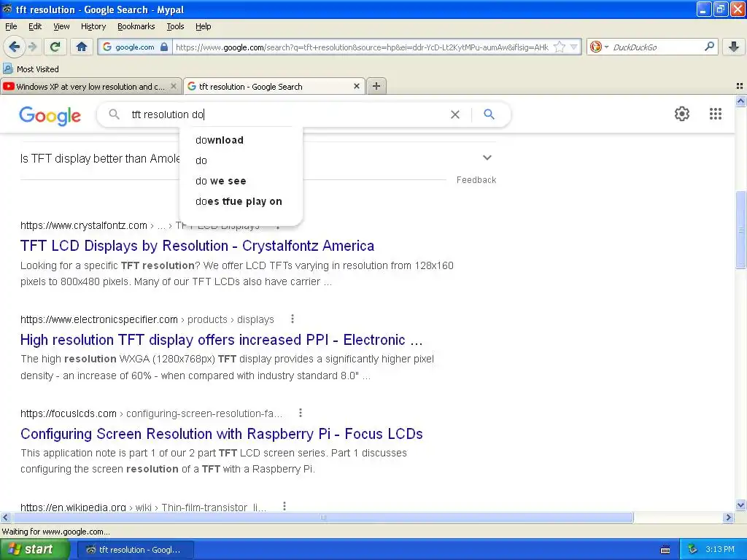Open the History menu

click(x=93, y=26)
